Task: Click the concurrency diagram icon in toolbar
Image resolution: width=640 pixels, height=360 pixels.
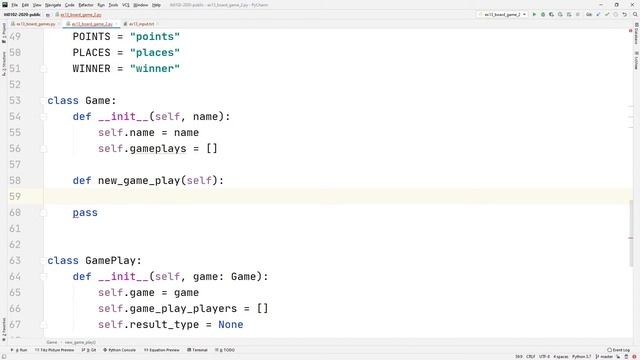Action: pyautogui.click(x=569, y=14)
